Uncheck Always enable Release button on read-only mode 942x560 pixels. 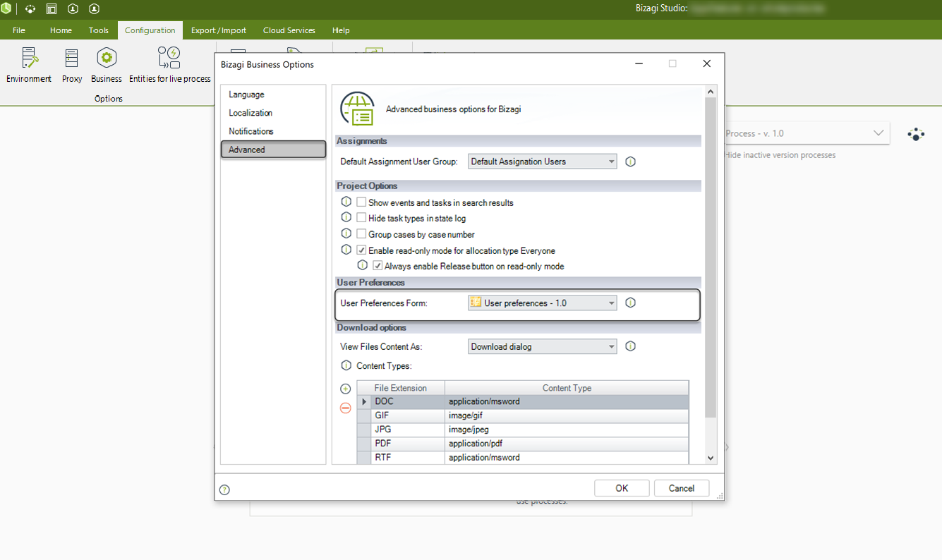tap(378, 267)
